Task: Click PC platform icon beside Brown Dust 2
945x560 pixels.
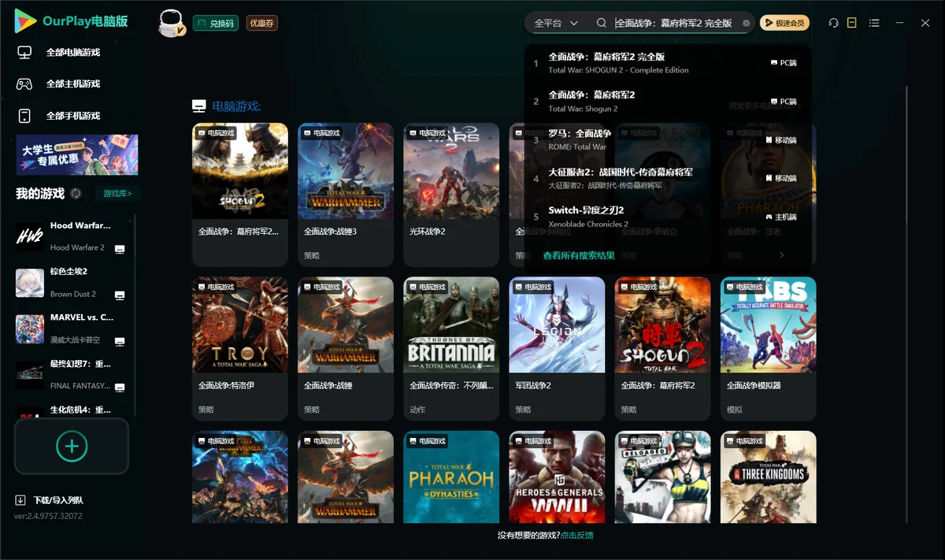Action: 120,295
